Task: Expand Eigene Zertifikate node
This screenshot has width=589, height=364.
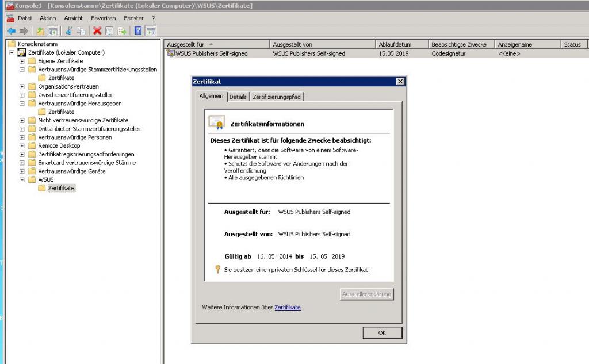Action: click(22, 61)
